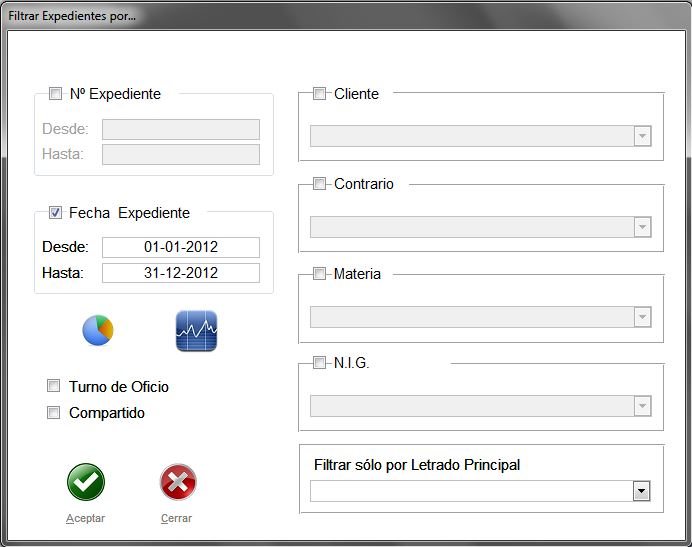The image size is (692, 547).
Task: Click the Aceptar text label
Action: click(86, 519)
